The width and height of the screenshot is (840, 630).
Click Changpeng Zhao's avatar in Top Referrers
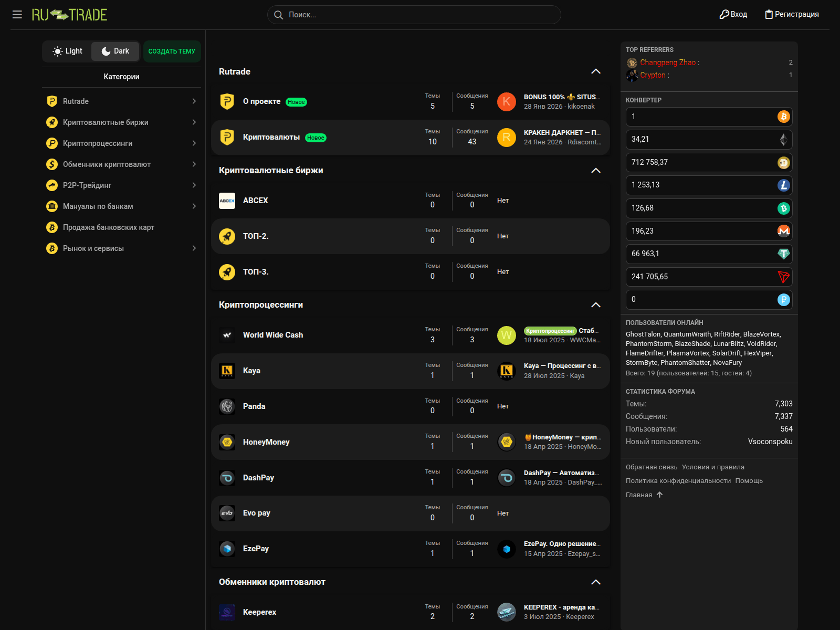[632, 63]
